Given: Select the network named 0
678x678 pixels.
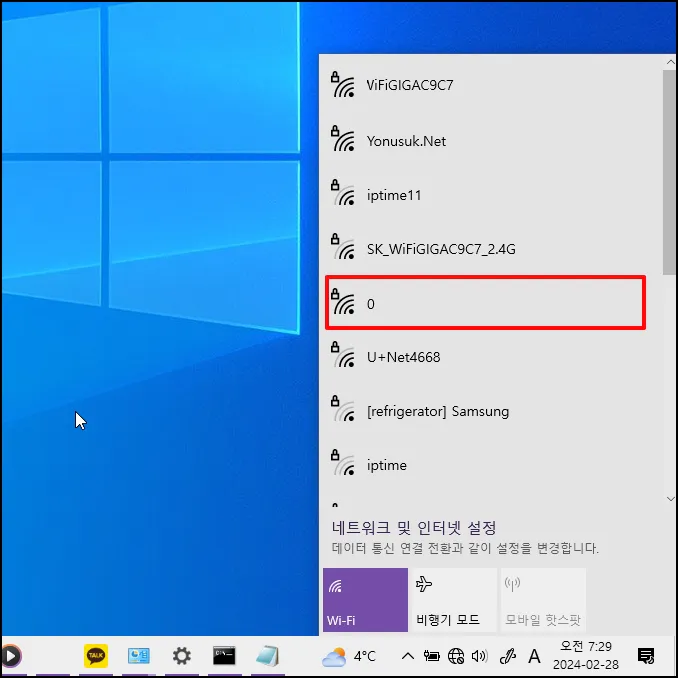Looking at the screenshot, I should tap(485, 303).
